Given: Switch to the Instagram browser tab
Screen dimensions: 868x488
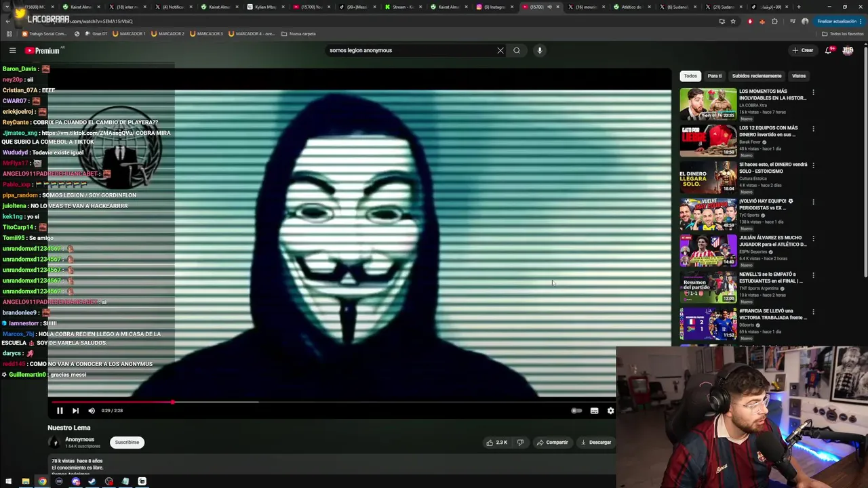Looking at the screenshot, I should [x=494, y=7].
